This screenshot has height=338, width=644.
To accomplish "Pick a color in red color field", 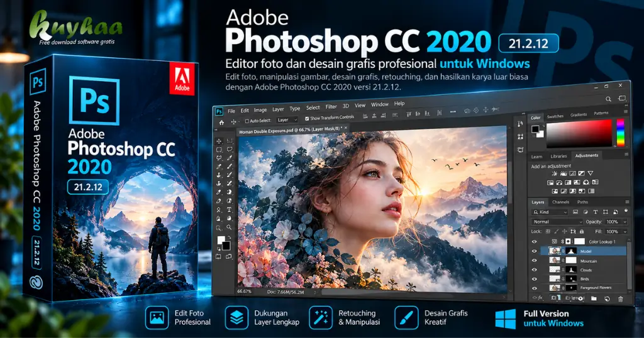I will (x=579, y=134).
